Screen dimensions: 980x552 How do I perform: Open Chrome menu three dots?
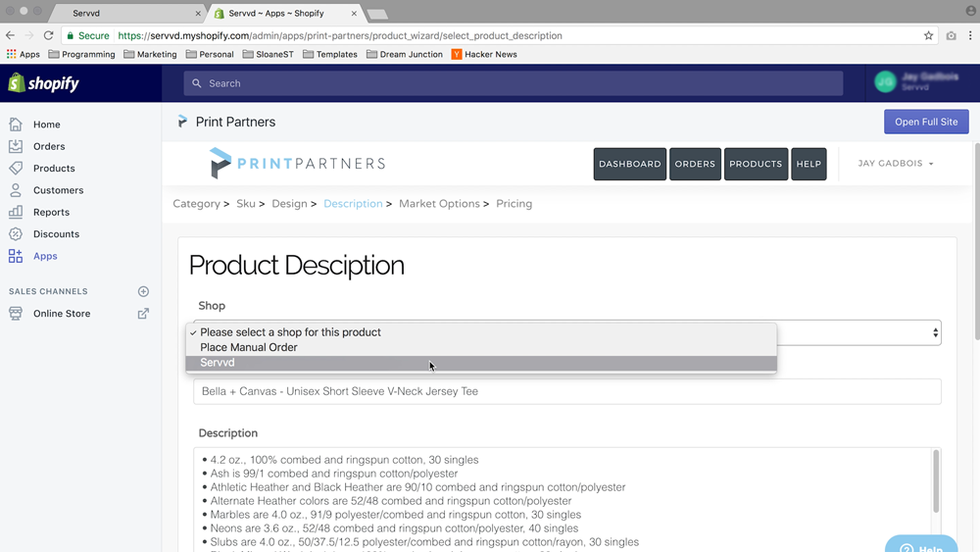coord(970,35)
